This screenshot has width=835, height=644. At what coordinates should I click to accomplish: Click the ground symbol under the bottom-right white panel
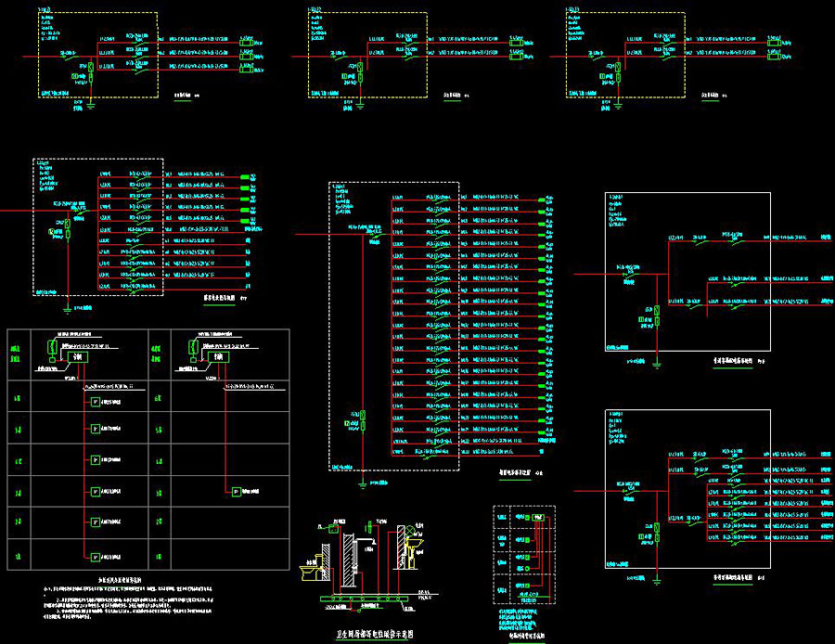[x=657, y=581]
